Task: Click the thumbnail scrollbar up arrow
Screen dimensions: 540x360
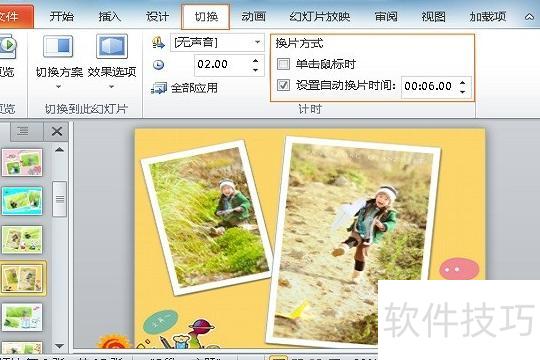Action: point(59,150)
